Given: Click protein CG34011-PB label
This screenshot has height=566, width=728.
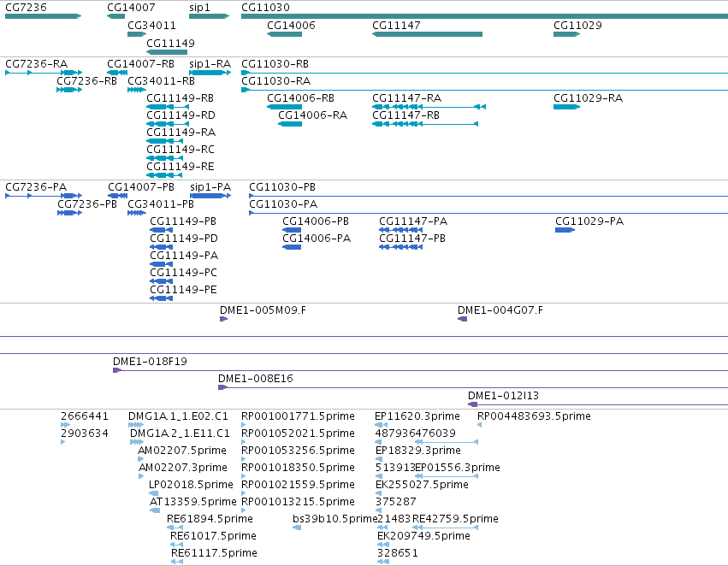Looking at the screenshot, I should point(161,204).
